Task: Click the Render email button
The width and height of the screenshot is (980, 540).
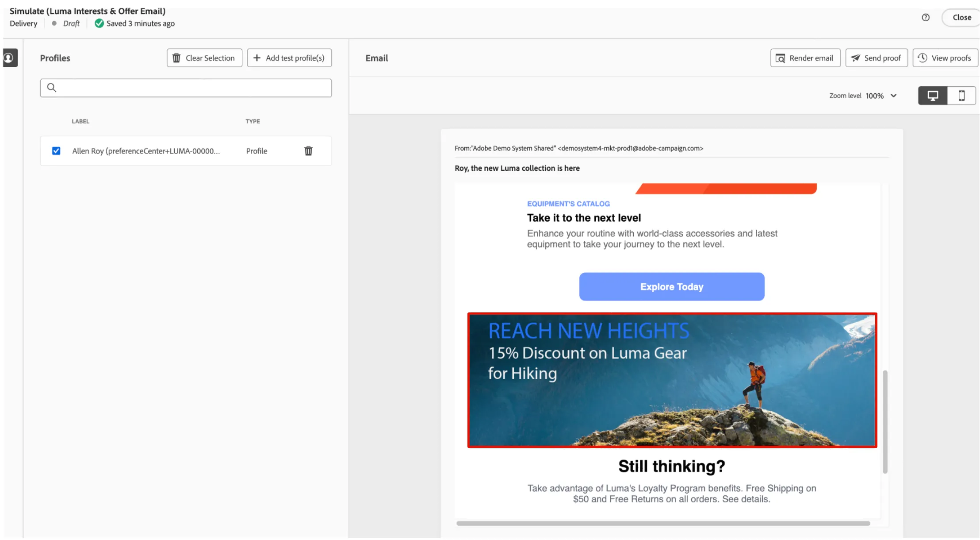Action: 805,58
